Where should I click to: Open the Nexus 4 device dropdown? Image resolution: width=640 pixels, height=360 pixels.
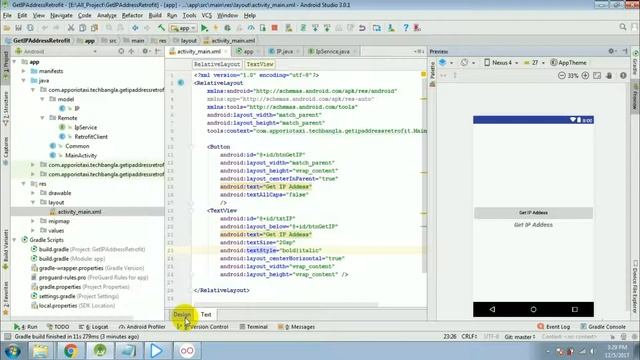(x=501, y=62)
